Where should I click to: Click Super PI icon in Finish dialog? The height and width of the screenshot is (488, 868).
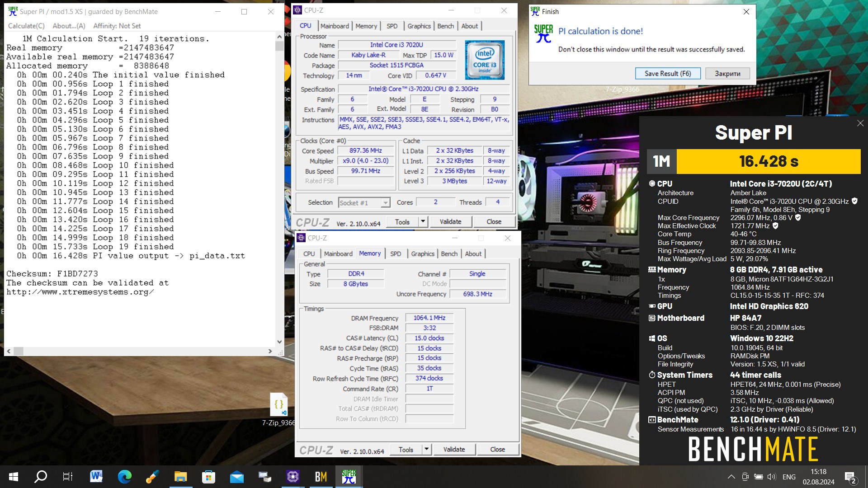pos(543,34)
